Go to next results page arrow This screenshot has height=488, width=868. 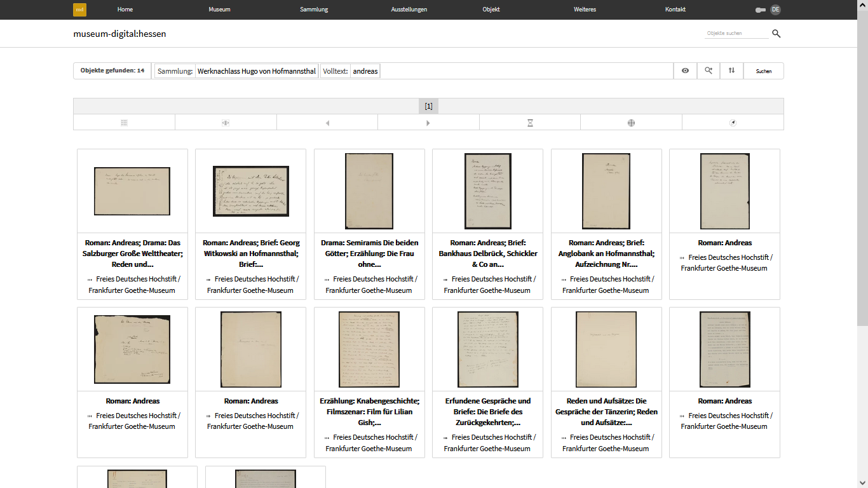pyautogui.click(x=428, y=123)
